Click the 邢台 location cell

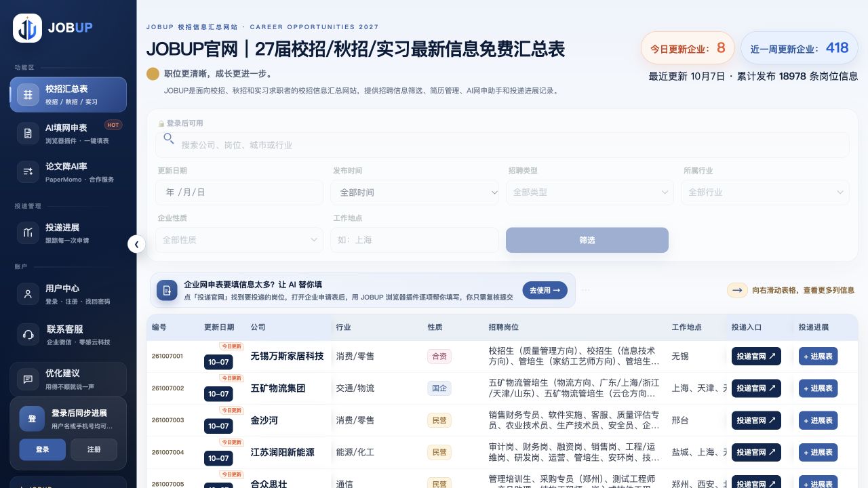[680, 420]
